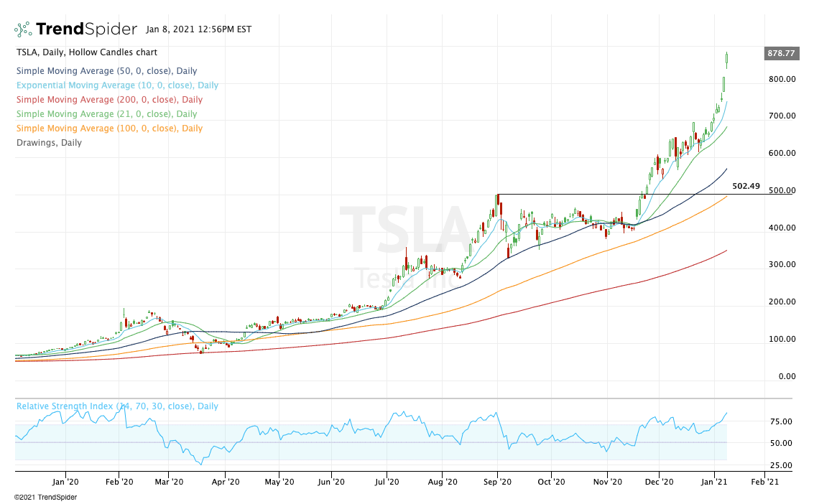814x504 pixels.
Task: Click the 400.00 price axis label
Action: click(x=782, y=227)
